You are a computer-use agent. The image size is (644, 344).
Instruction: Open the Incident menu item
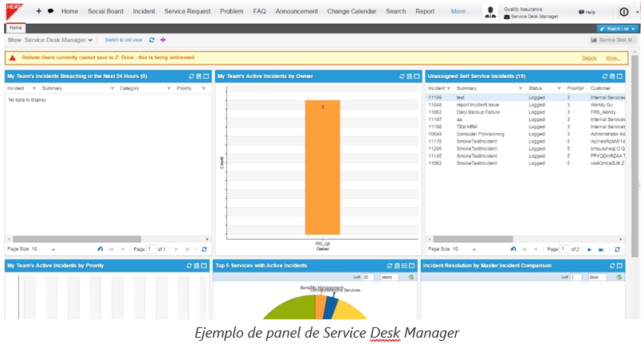(x=143, y=11)
